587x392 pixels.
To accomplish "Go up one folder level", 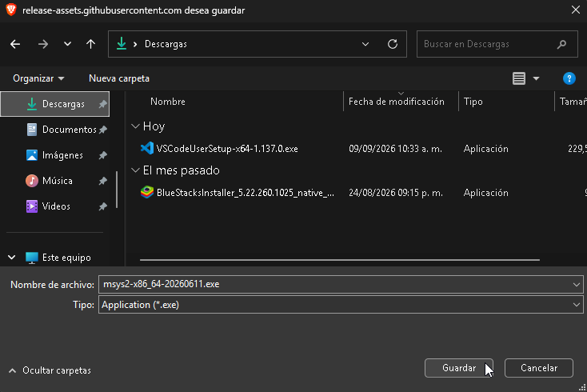I will (x=90, y=44).
